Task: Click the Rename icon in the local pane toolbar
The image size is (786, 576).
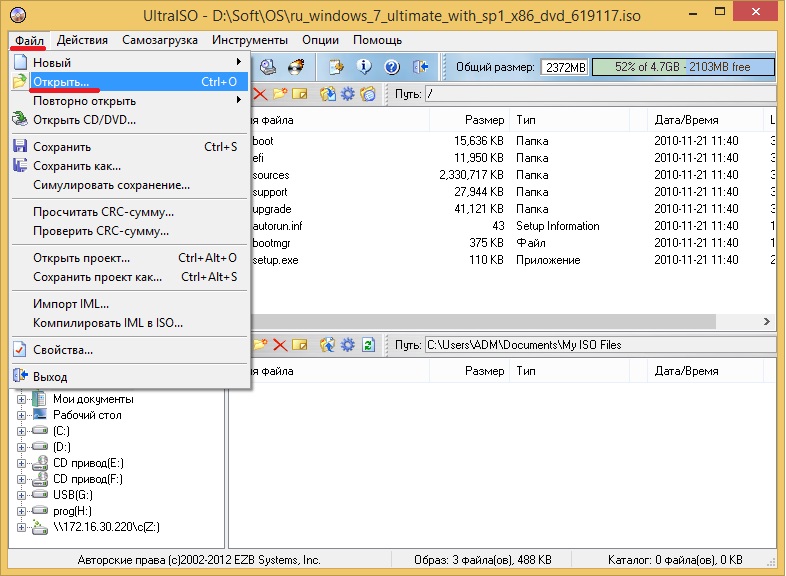Action: [x=300, y=345]
